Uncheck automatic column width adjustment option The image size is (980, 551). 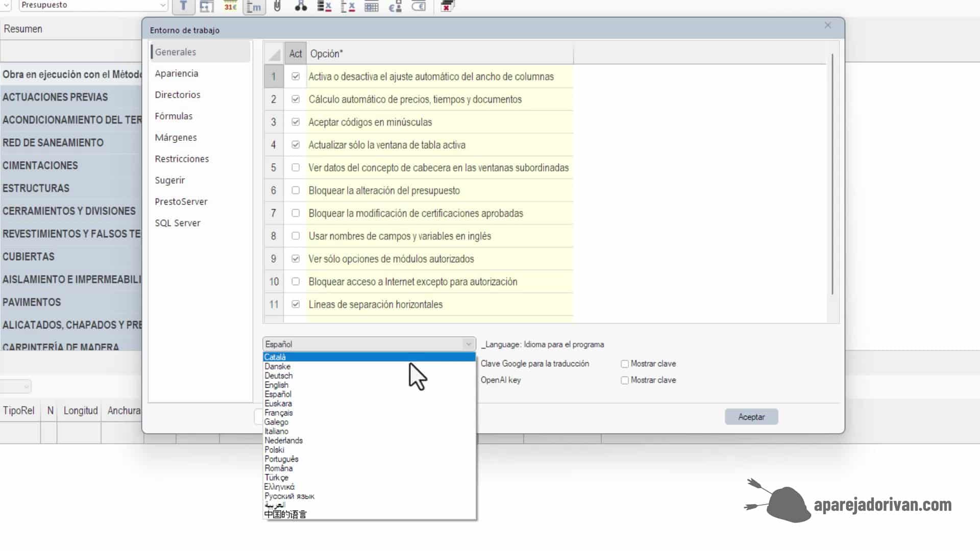point(296,77)
